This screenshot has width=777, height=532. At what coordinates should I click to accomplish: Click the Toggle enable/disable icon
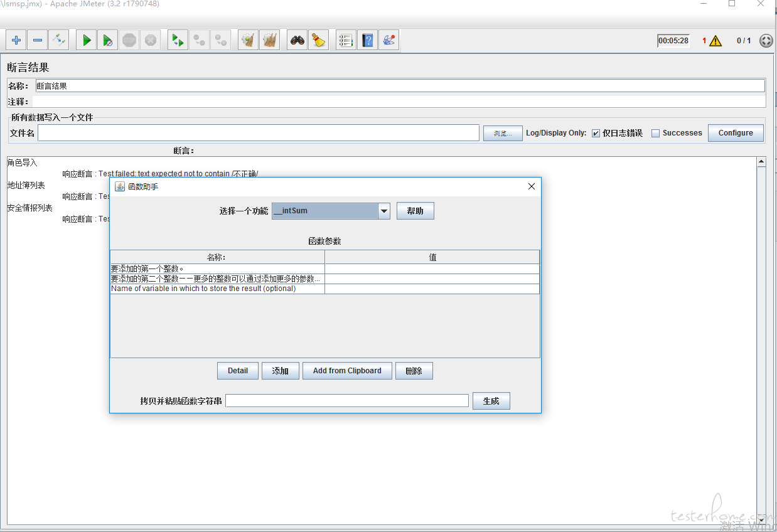(x=59, y=41)
